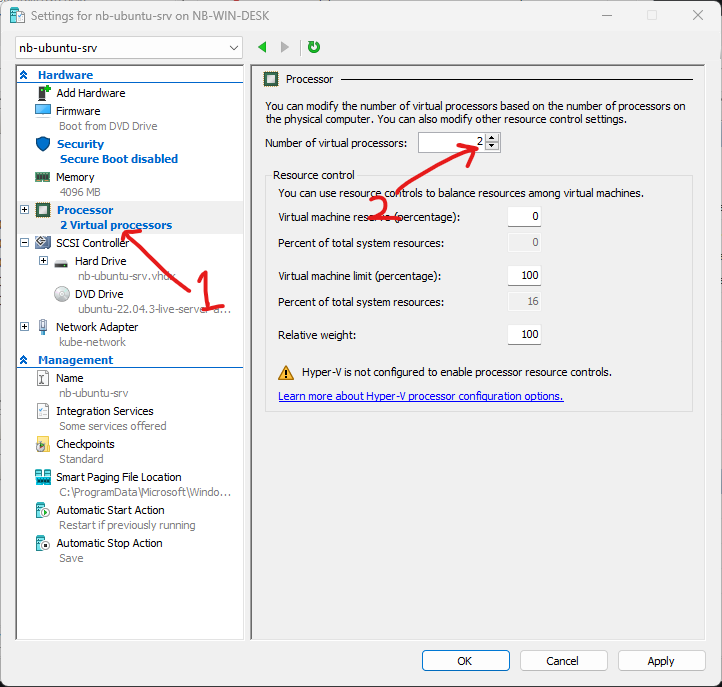Click the Security shield icon
Image resolution: width=722 pixels, height=687 pixels.
coord(43,144)
